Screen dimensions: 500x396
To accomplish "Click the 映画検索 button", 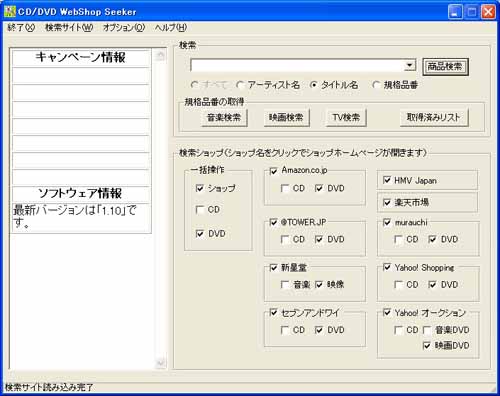I will 286,117.
